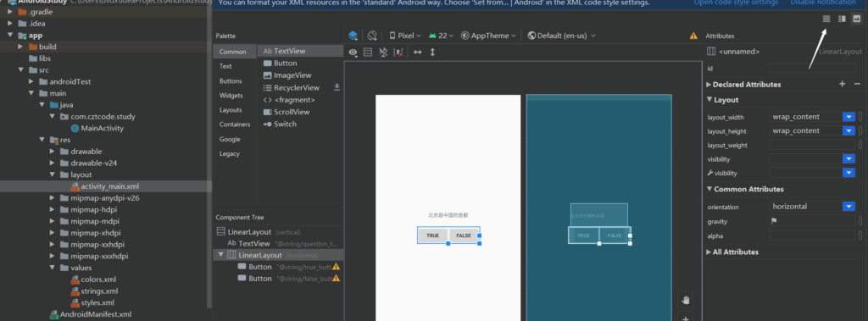
Task: Switch to Split view mode icon
Action: [x=842, y=19]
